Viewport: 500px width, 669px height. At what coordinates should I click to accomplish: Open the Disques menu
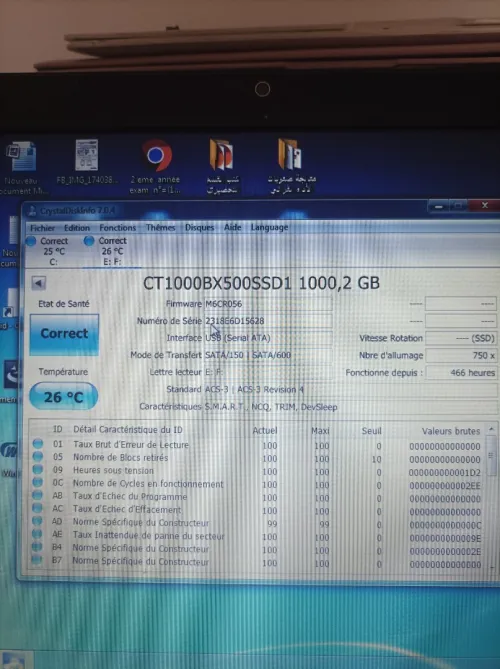[199, 227]
